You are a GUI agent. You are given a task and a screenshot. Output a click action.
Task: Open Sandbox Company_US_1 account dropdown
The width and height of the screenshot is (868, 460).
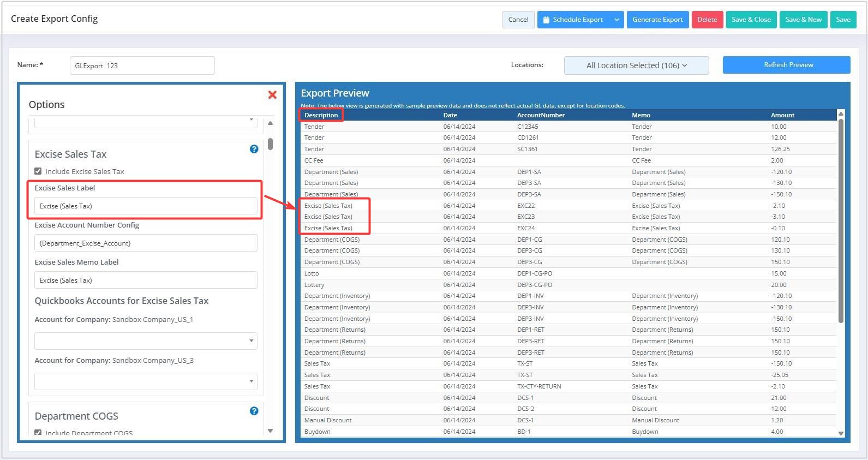146,341
